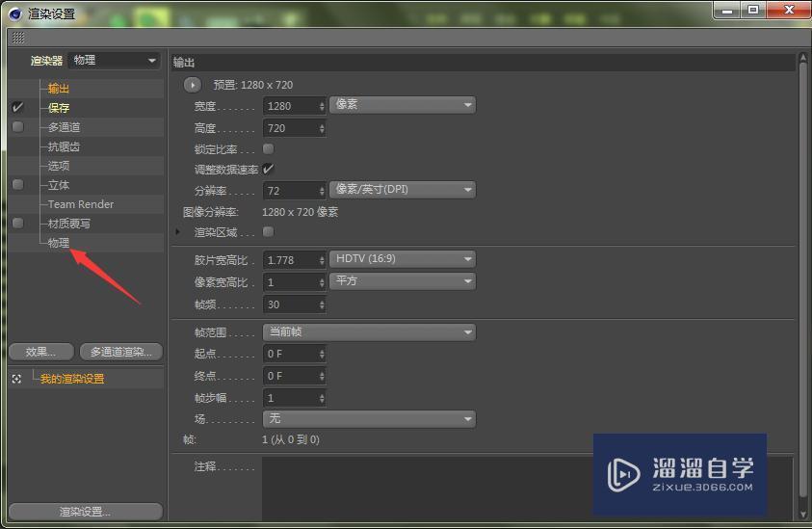The width and height of the screenshot is (812, 529).
Task: Open the 渲染器 dropdown set to 物理
Action: tap(115, 60)
